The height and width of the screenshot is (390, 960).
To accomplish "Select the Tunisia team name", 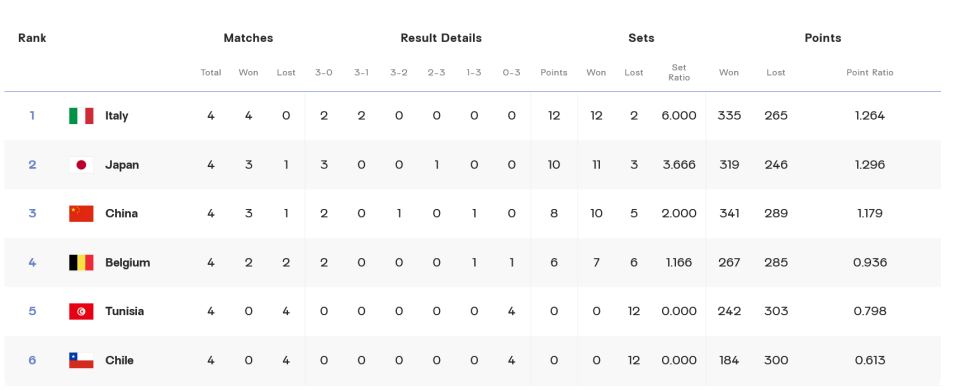I will click(124, 311).
